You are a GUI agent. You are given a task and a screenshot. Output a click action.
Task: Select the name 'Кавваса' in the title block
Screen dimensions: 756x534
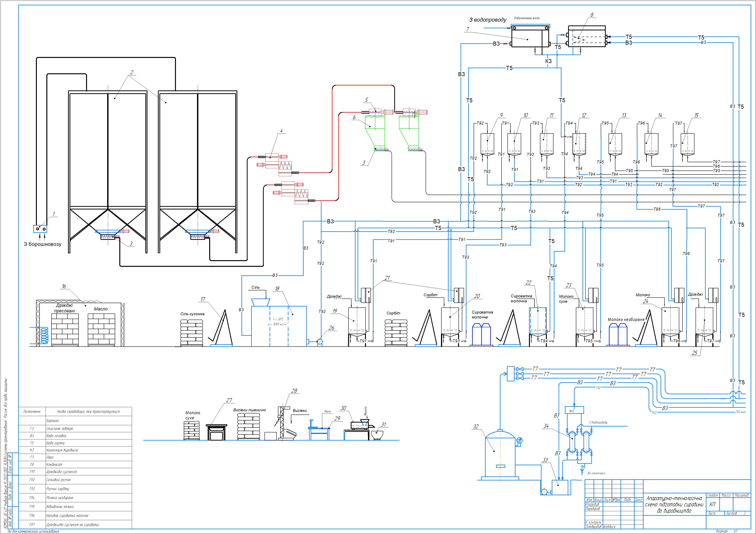[x=609, y=527]
